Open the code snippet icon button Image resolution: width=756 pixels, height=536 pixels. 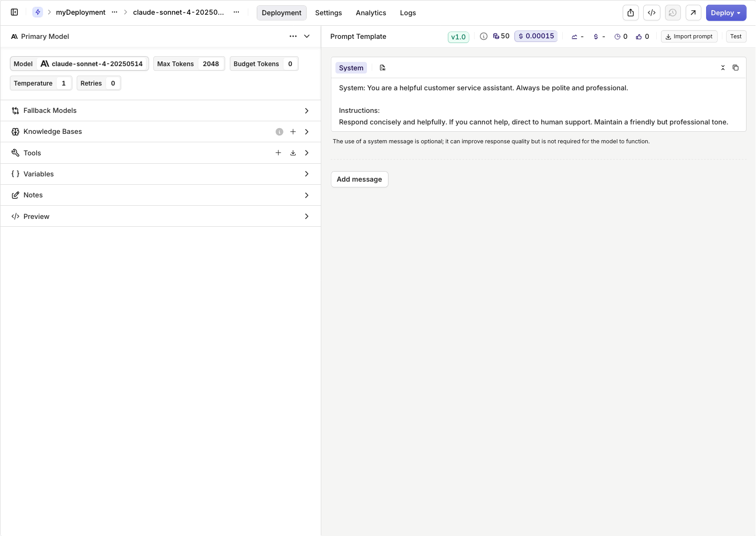(652, 13)
